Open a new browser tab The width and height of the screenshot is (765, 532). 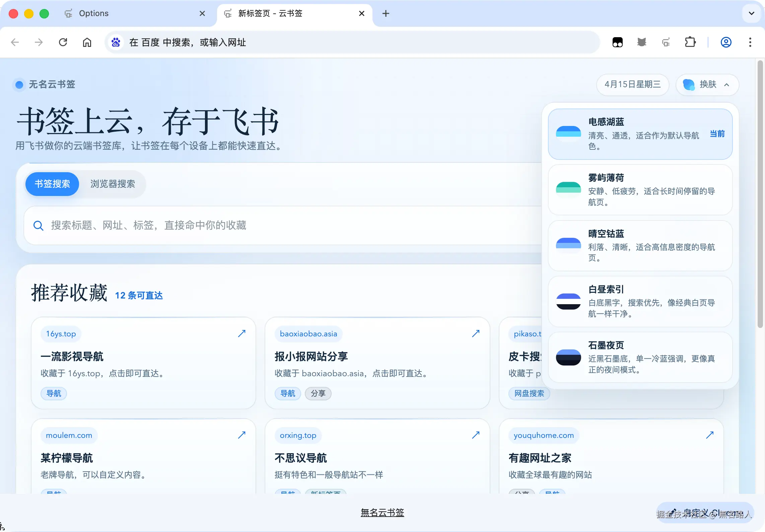[x=386, y=13]
